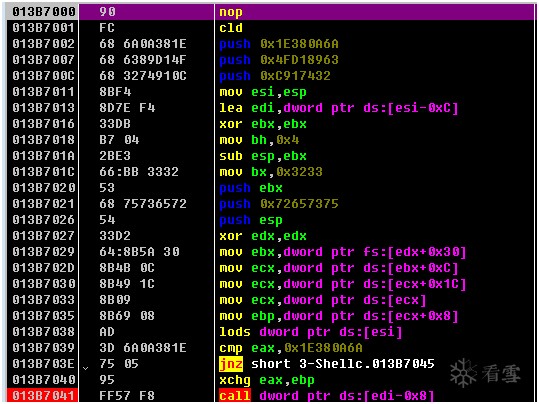Select address 013B703E
This screenshot has width=539, height=404.
coord(43,363)
